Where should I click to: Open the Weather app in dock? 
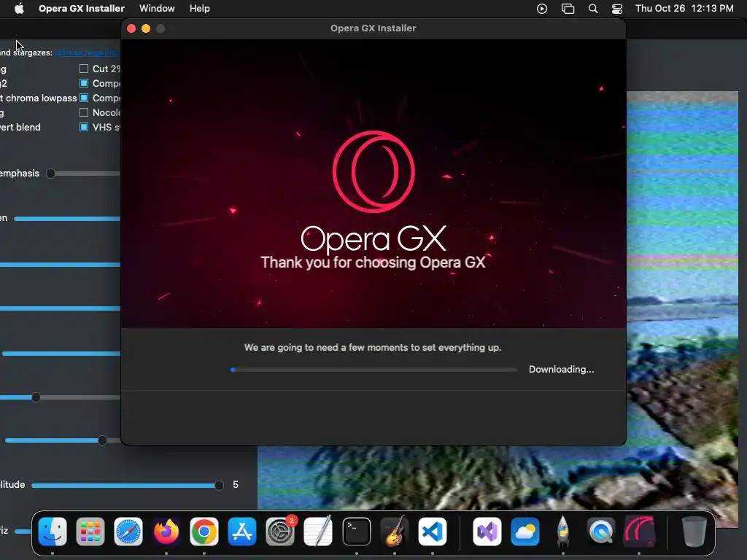[x=525, y=532]
